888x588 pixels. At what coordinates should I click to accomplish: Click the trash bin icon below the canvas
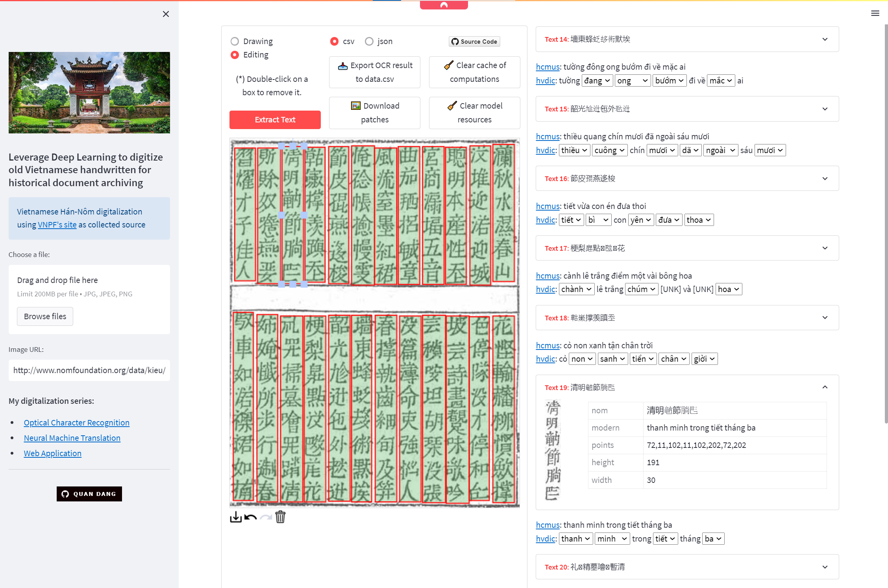pos(280,517)
